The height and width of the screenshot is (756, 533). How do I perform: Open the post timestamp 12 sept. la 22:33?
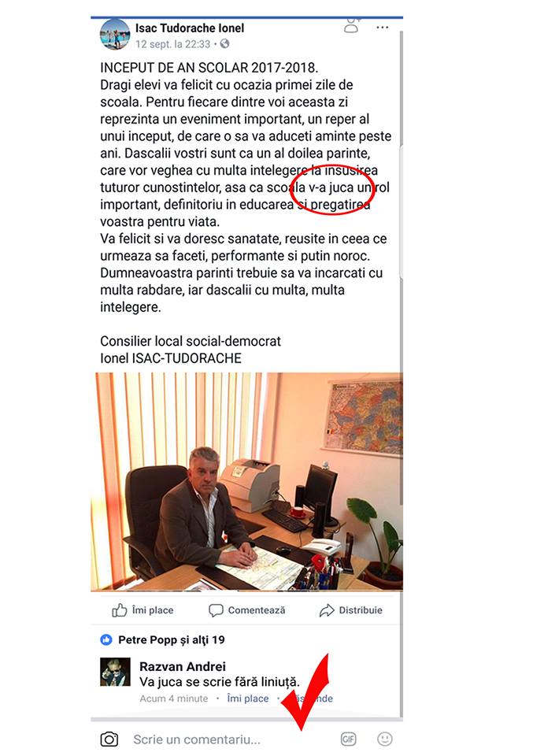coord(172,44)
